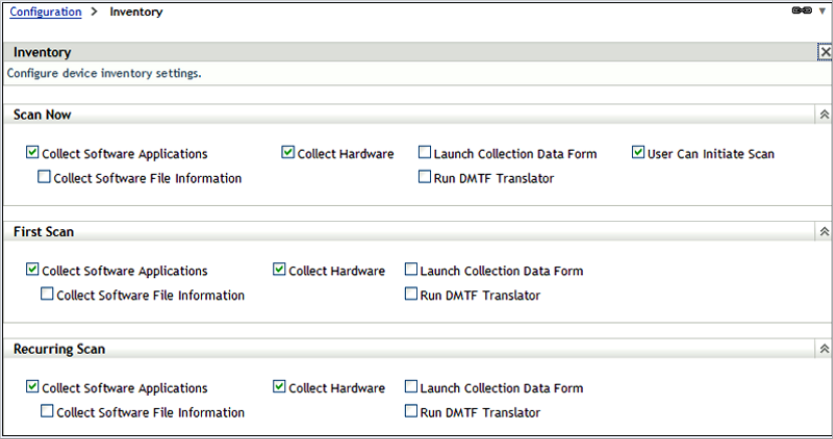Close the Inventory panel

pos(825,52)
